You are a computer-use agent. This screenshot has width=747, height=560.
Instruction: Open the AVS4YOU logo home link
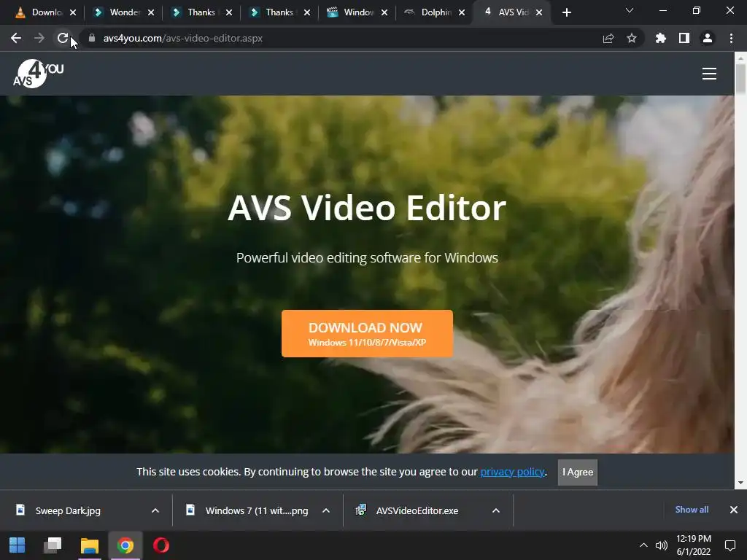point(38,74)
